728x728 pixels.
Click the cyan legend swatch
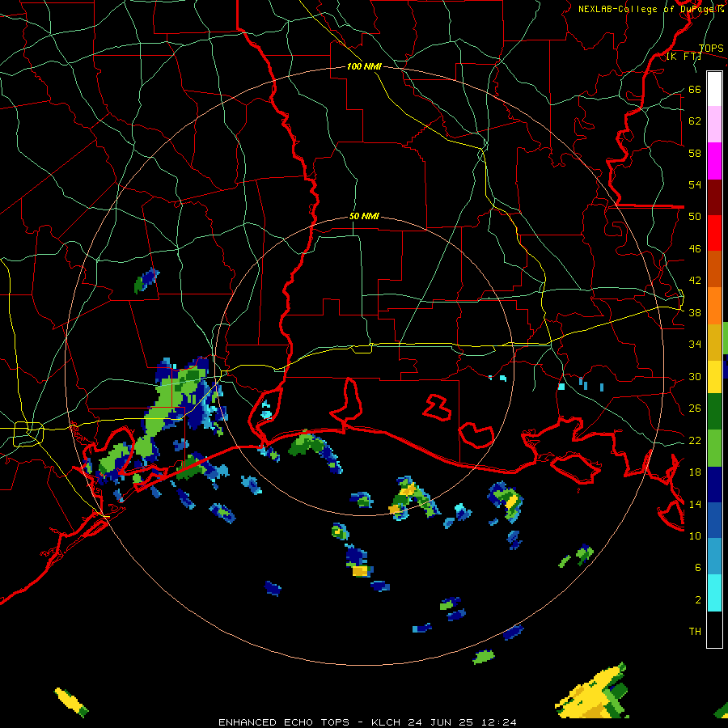point(714,593)
